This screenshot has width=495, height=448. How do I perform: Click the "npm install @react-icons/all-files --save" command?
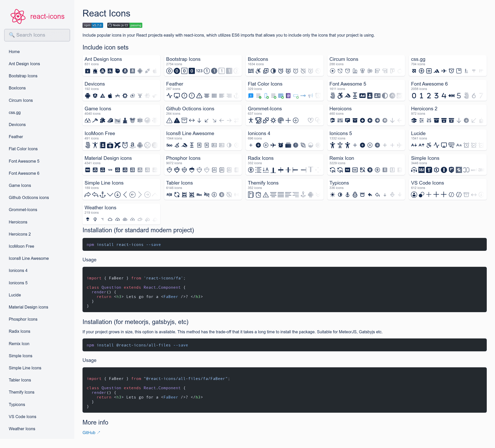137,345
